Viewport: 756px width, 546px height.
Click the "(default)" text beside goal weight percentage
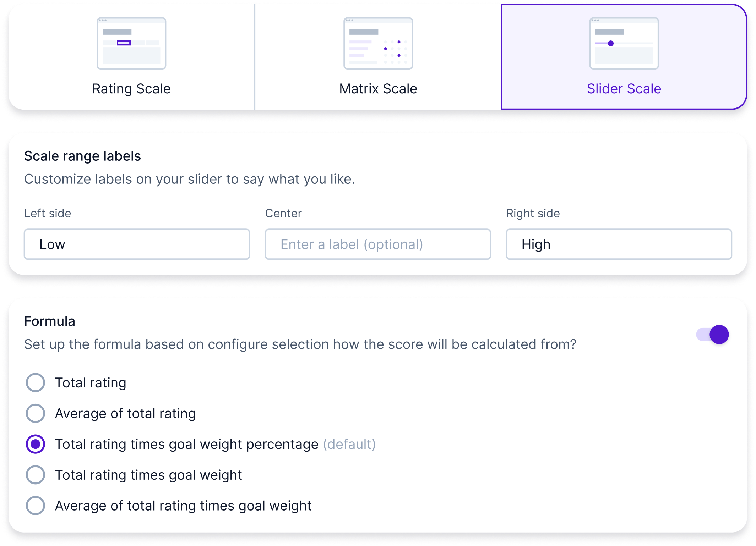click(349, 445)
